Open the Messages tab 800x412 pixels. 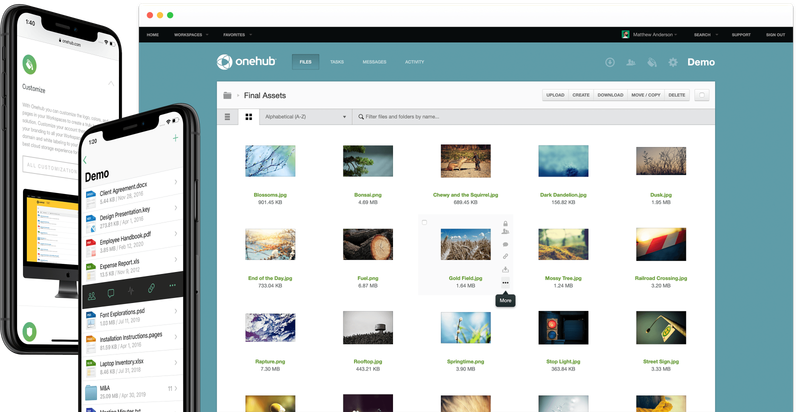coord(374,62)
